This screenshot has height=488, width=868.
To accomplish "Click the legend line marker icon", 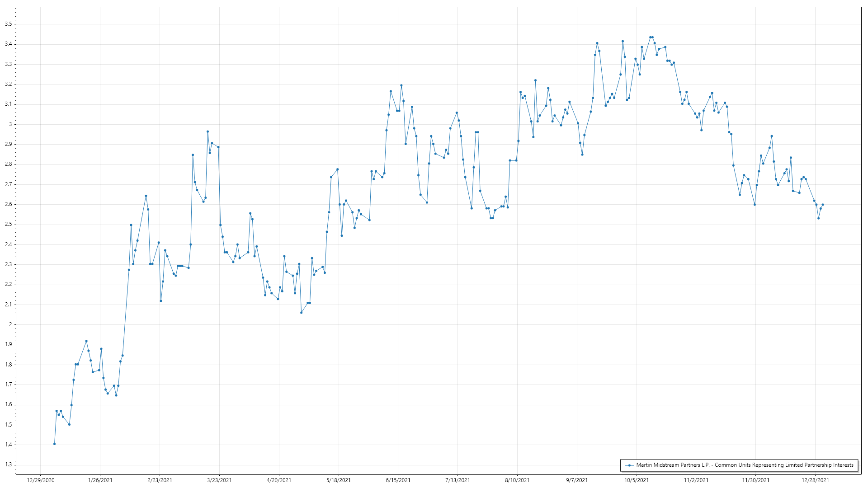I will tap(629, 465).
